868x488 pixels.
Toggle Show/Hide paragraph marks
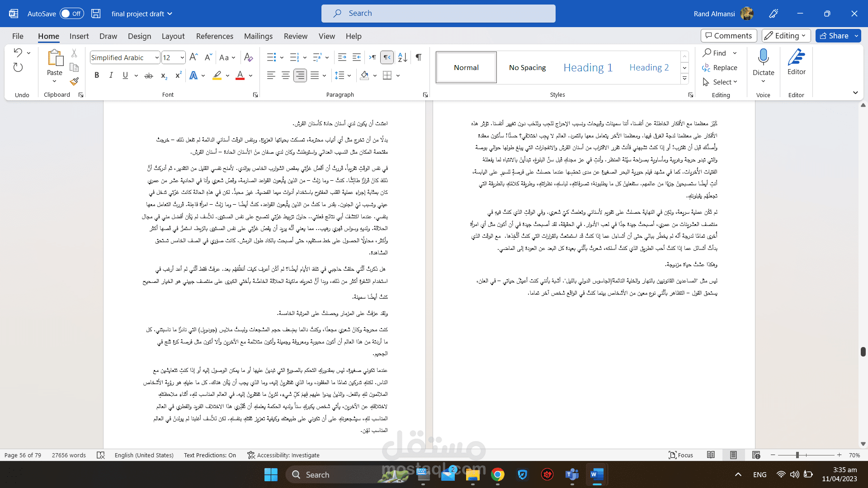tap(419, 57)
